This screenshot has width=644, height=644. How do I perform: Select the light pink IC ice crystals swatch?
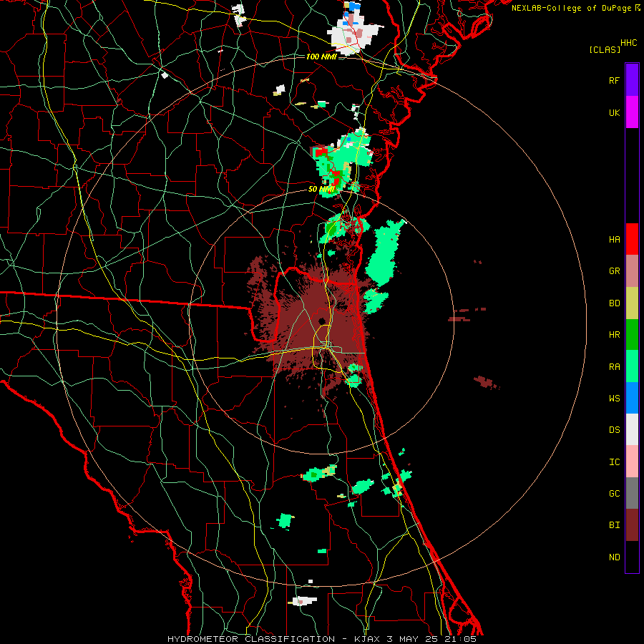pos(632,462)
